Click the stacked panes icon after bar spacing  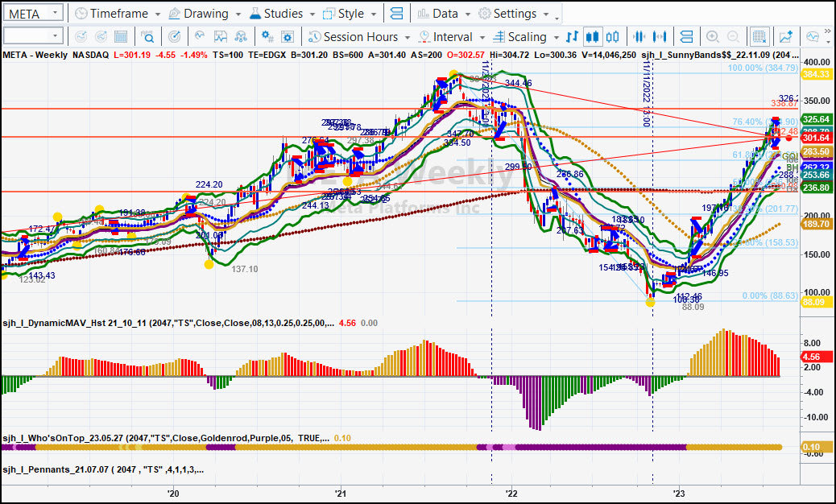tap(687, 37)
